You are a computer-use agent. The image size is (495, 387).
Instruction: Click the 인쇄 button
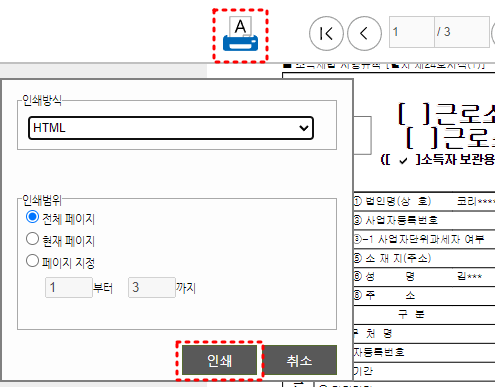point(220,360)
